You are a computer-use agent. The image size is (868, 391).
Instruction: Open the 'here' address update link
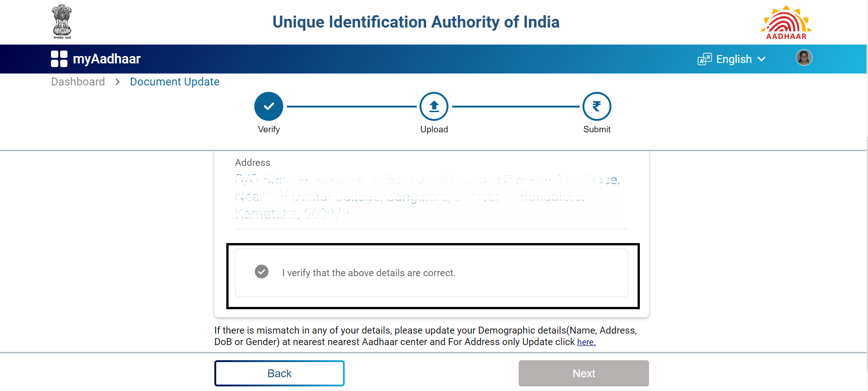[585, 342]
